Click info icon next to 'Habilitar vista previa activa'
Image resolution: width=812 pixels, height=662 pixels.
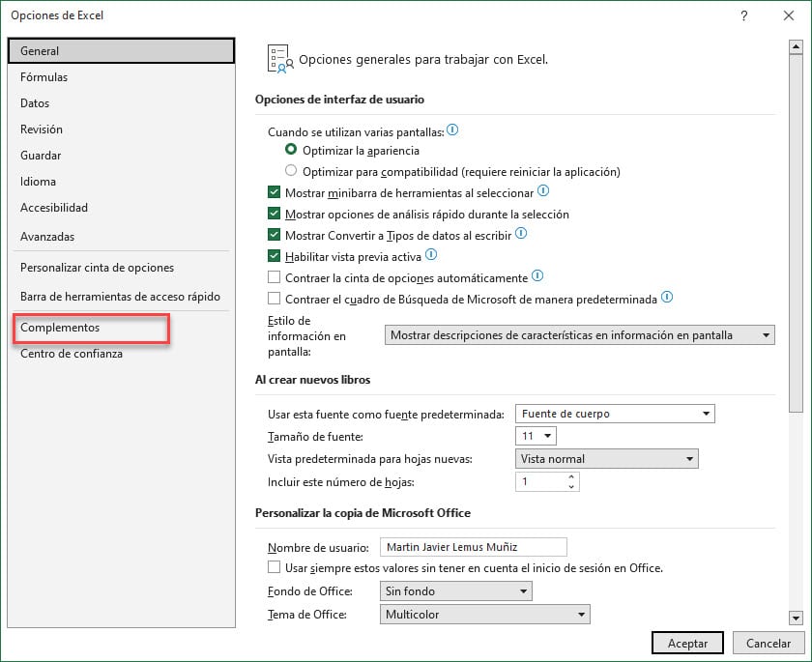pyautogui.click(x=431, y=255)
